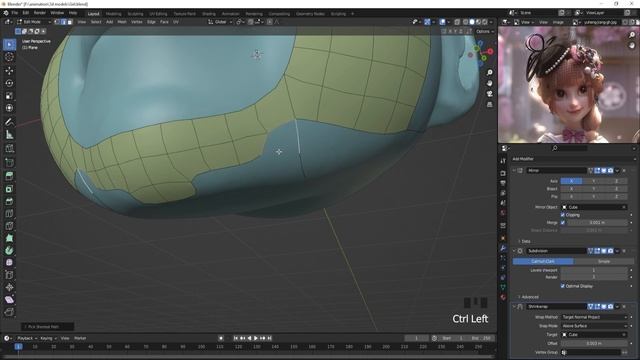This screenshot has height=360, width=640.
Task: Open the Edit Mode dropdown
Action: coord(33,22)
